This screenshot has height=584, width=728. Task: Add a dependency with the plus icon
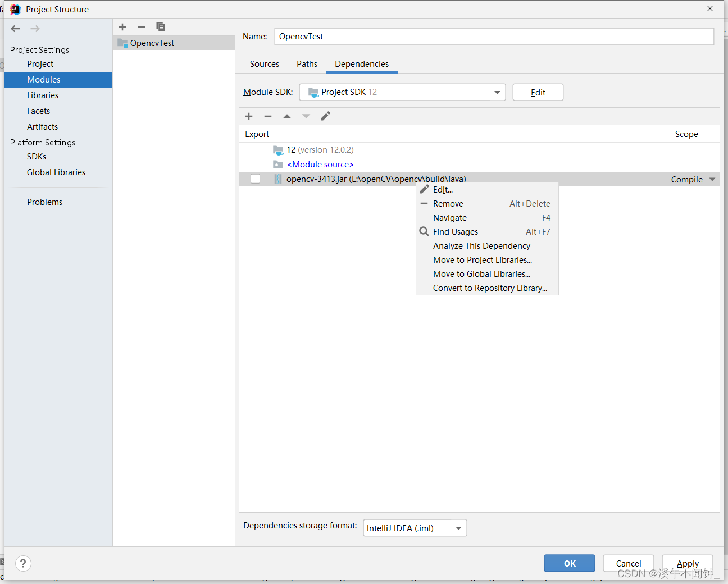click(x=249, y=116)
